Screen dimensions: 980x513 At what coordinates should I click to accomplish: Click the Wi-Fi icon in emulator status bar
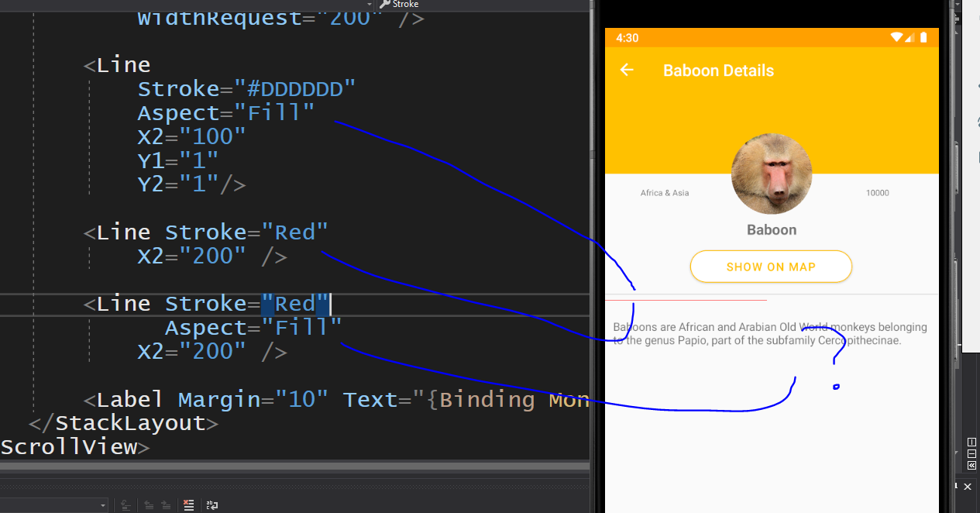pos(896,37)
